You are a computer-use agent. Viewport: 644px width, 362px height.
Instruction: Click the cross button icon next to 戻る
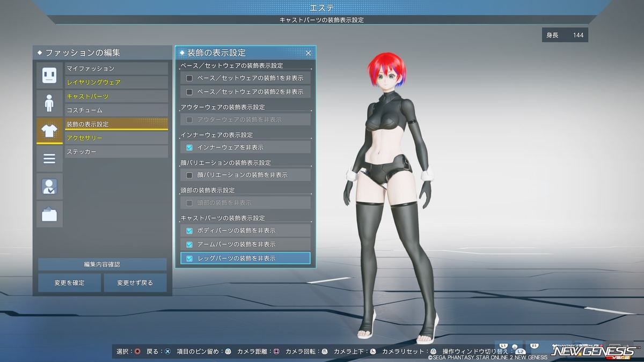(x=167, y=352)
